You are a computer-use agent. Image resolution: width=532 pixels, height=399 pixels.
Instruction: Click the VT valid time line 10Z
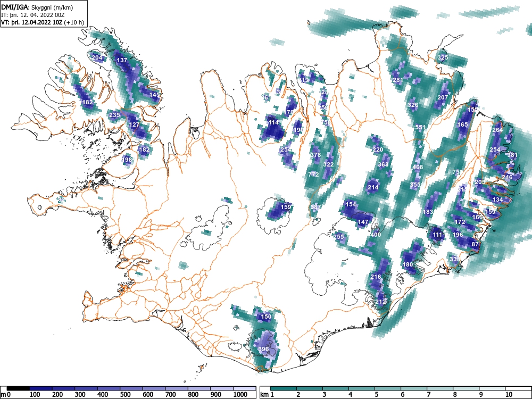tap(43, 22)
